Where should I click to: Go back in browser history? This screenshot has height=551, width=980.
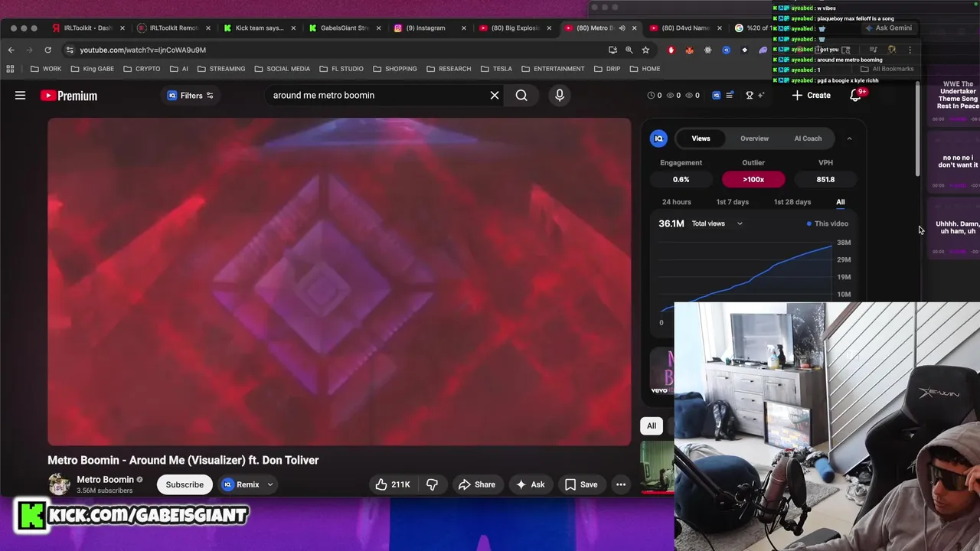coord(11,50)
